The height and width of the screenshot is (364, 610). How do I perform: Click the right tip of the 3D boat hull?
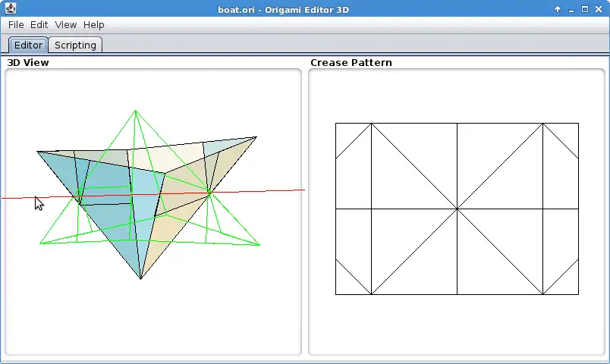tap(256, 137)
